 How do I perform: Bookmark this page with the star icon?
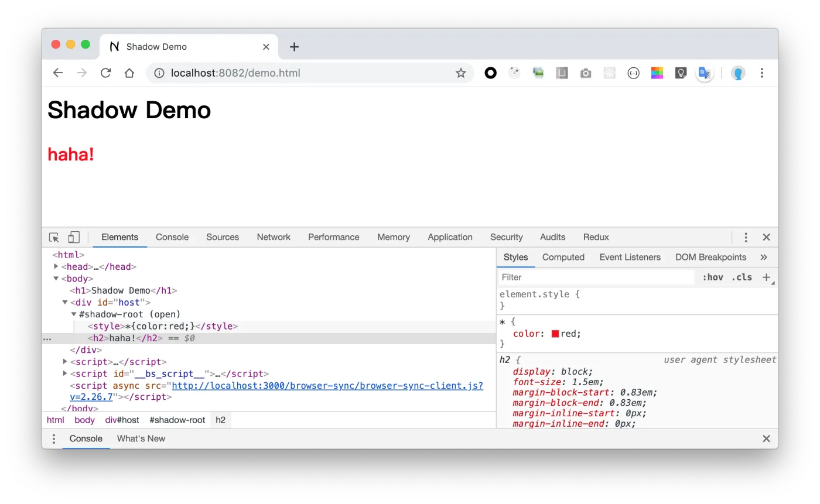coord(461,73)
